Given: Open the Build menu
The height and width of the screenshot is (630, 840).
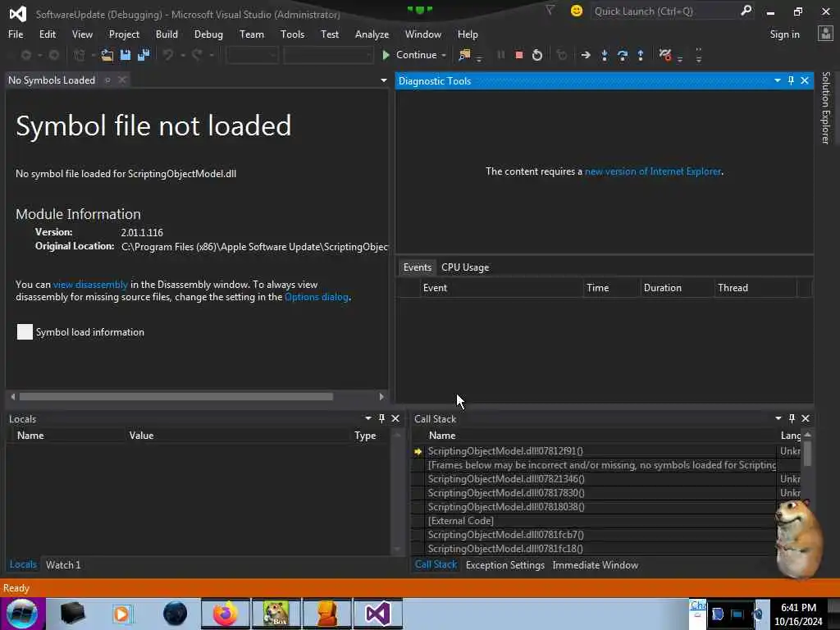Looking at the screenshot, I should point(167,34).
